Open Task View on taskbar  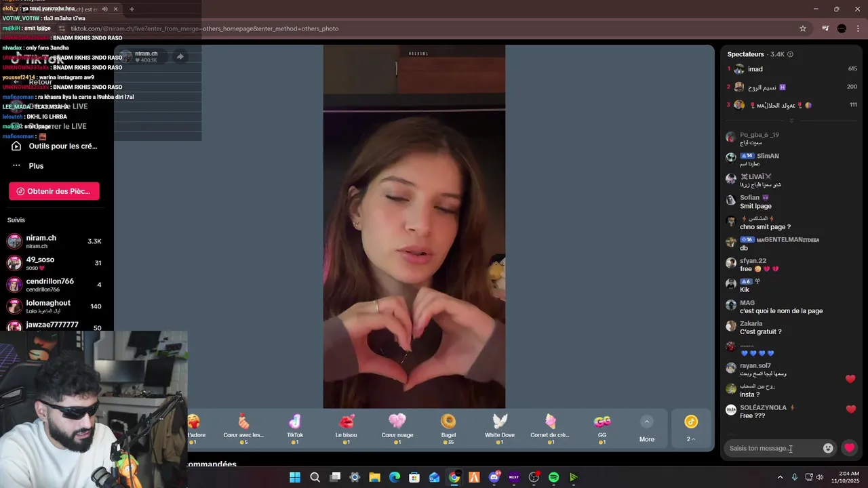click(x=335, y=477)
